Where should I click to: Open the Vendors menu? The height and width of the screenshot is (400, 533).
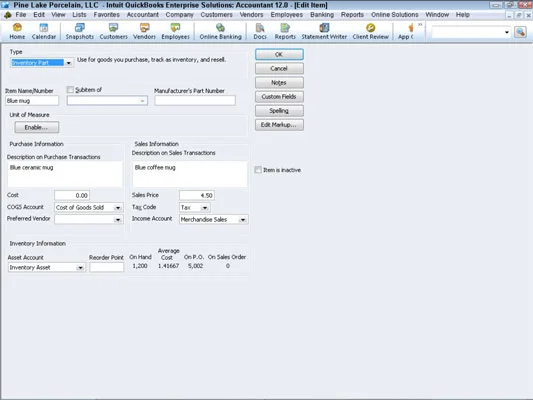coord(251,15)
